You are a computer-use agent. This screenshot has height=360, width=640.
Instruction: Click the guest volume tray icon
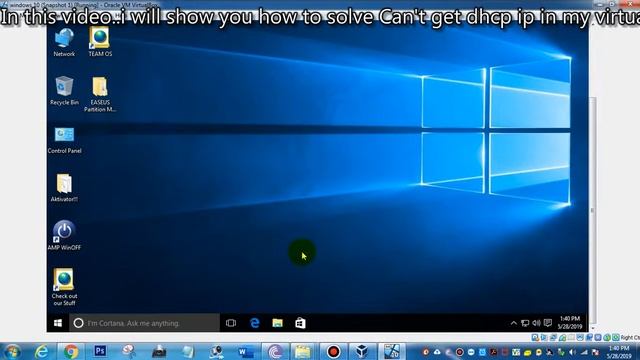tap(536, 323)
